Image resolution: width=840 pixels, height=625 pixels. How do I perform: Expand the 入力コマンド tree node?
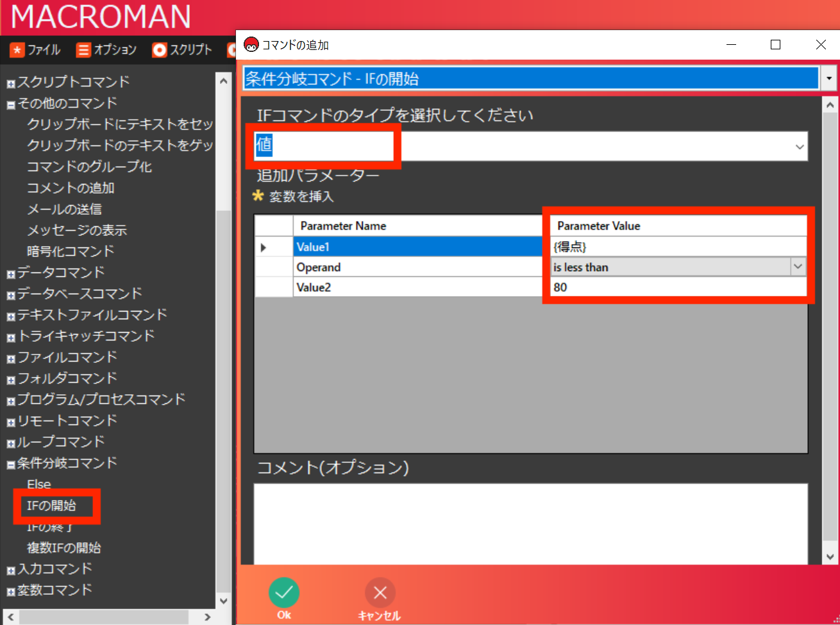(x=11, y=570)
